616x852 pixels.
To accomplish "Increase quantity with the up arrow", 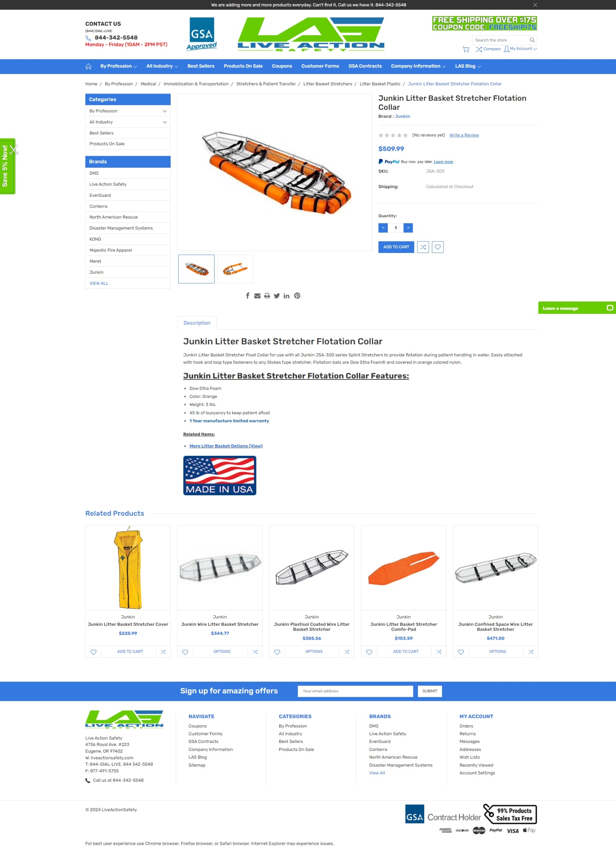I will 408,228.
